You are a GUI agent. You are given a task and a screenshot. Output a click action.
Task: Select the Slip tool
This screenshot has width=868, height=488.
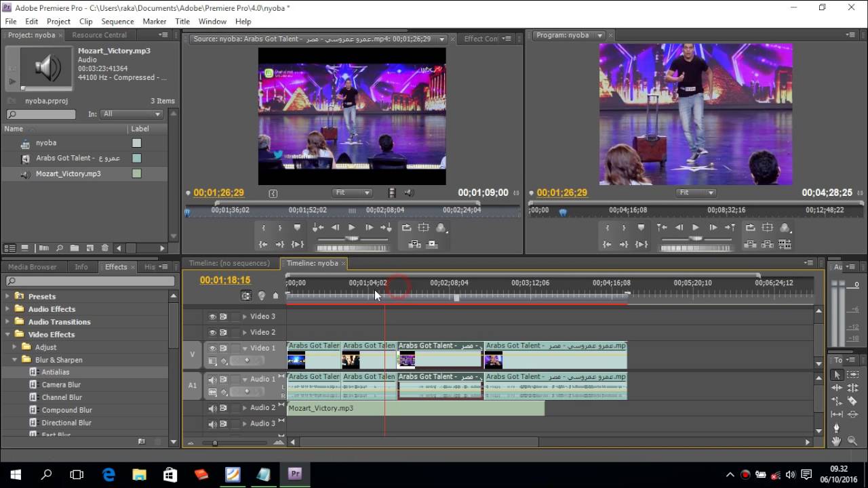[x=837, y=413]
